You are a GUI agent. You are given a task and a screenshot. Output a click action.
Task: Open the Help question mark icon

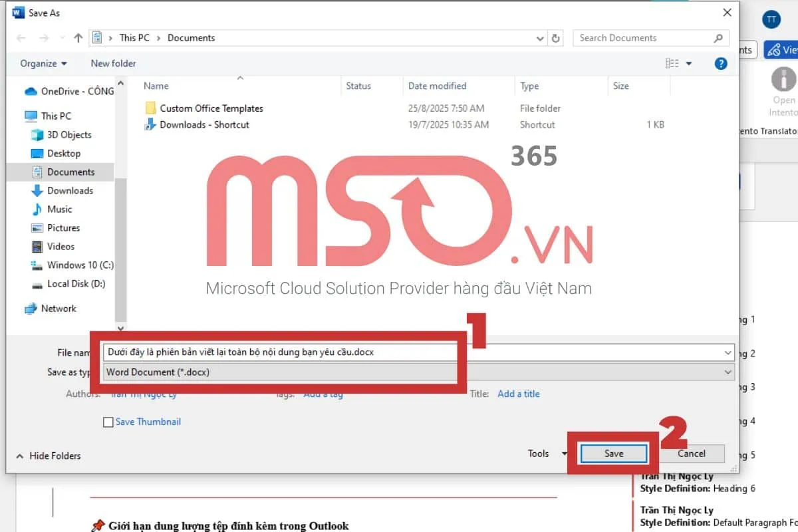tap(720, 64)
